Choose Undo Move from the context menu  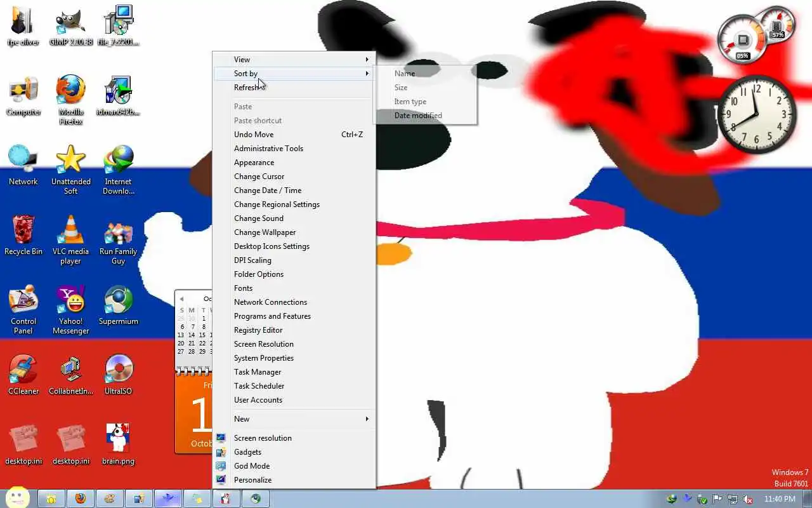[x=294, y=135]
